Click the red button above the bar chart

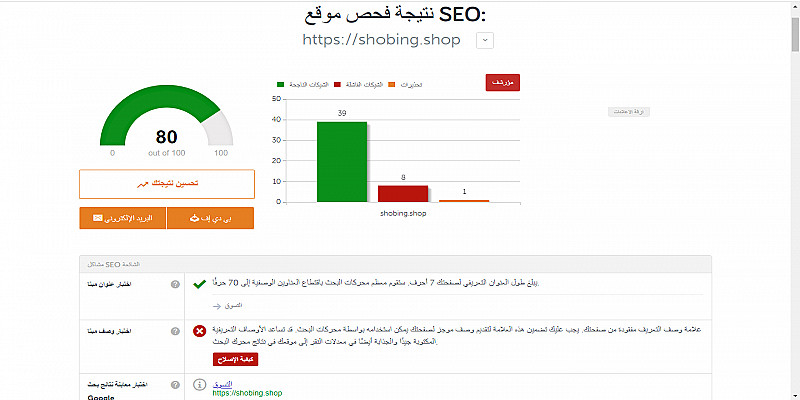pos(503,83)
